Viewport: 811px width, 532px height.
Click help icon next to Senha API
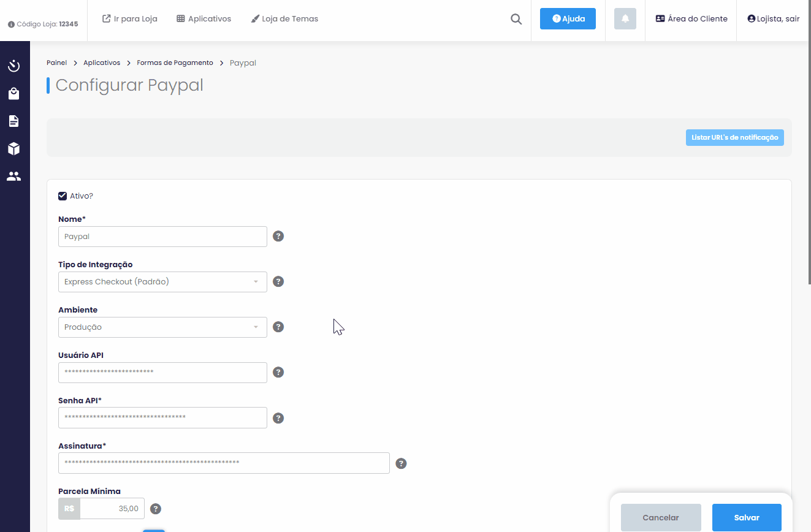(x=278, y=418)
